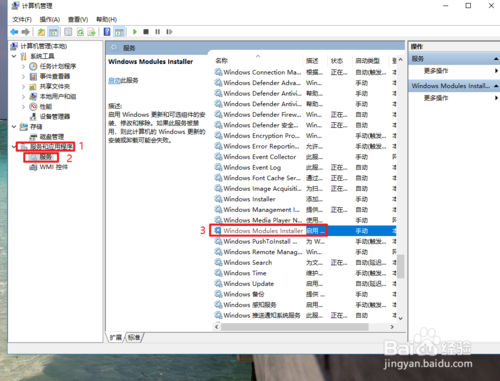Viewport: 500px width, 381px height.
Task: Pause the service with pause icon
Action: pyautogui.click(x=157, y=32)
